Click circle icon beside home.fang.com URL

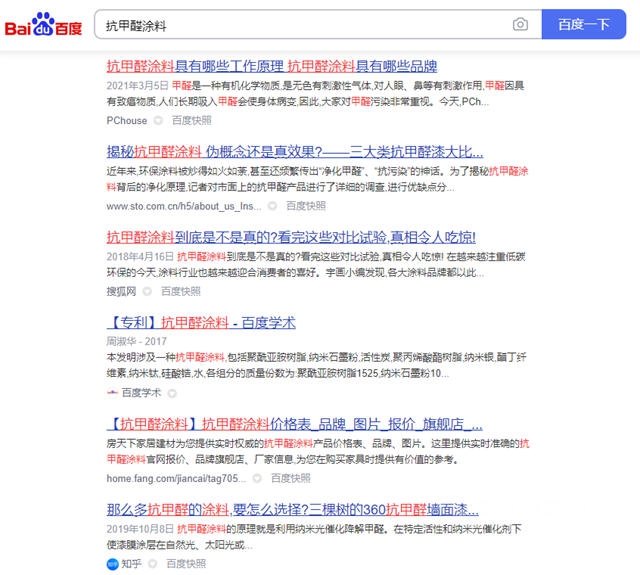pos(257,478)
